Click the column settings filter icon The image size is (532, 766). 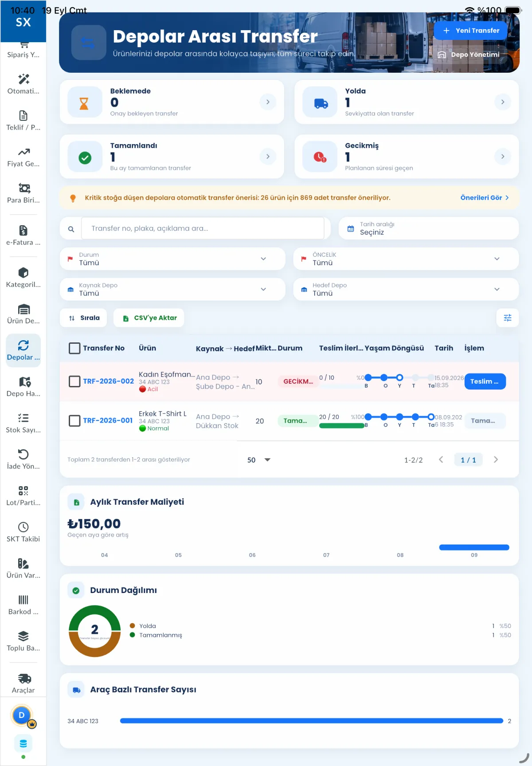(508, 318)
